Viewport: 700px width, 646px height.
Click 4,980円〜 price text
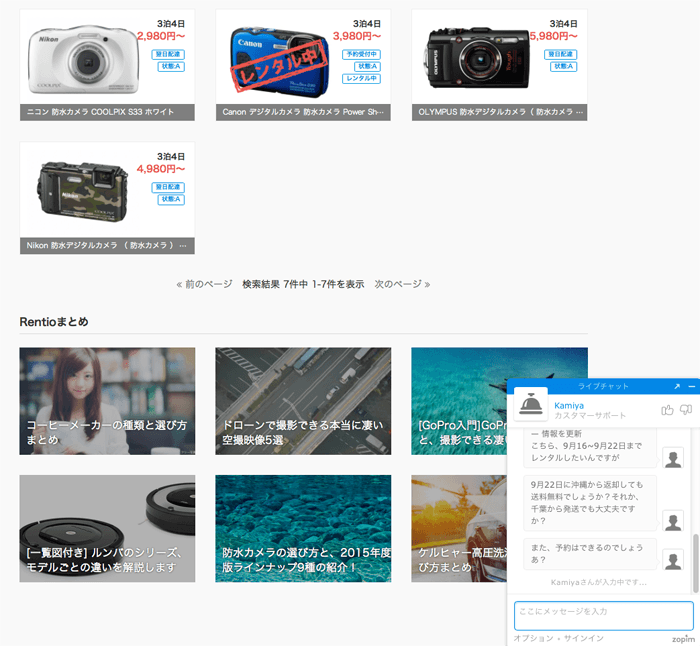click(161, 169)
